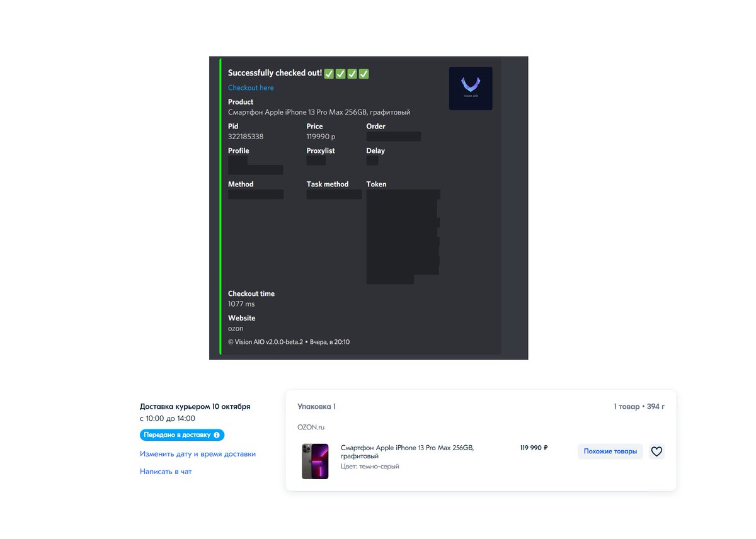
Task: Click the 'OZON.ru' seller label
Action: 311,428
